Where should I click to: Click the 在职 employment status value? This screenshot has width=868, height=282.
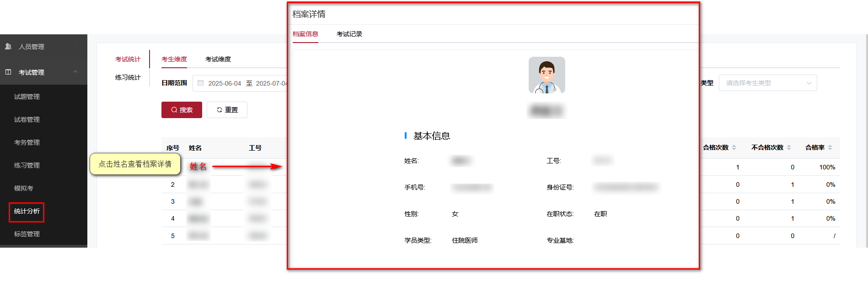coord(600,214)
